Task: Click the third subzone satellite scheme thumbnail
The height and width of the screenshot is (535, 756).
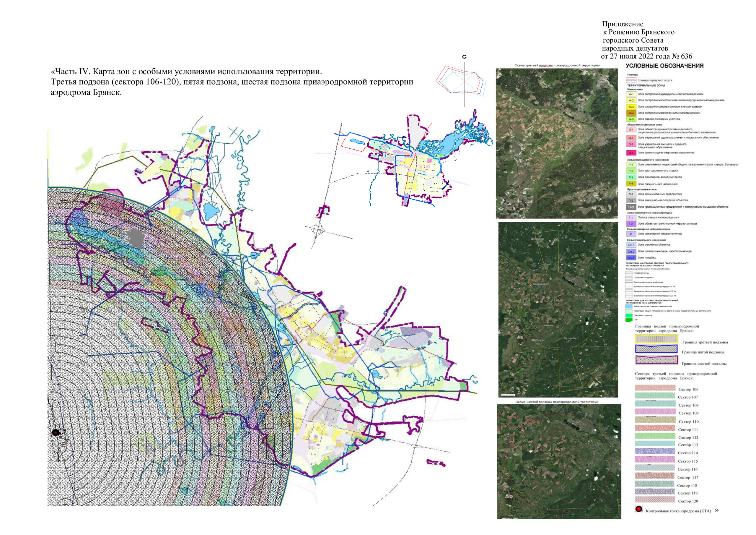Action: coord(557,143)
